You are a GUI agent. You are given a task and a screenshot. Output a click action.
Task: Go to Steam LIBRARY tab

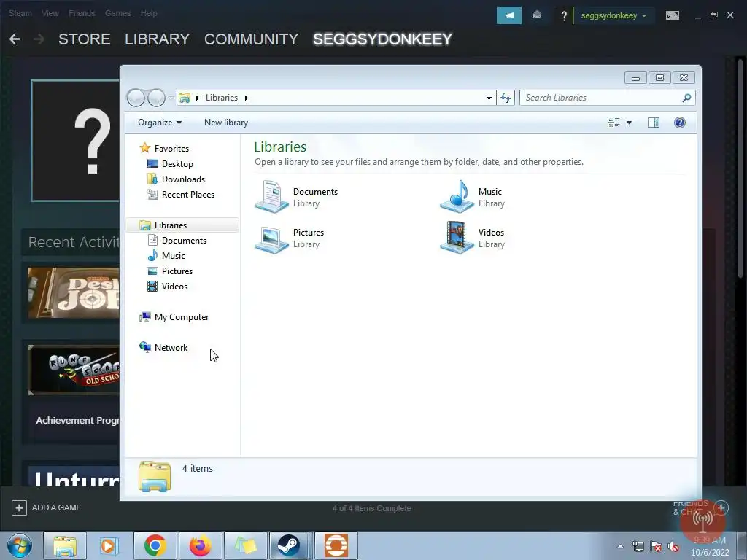pos(158,39)
